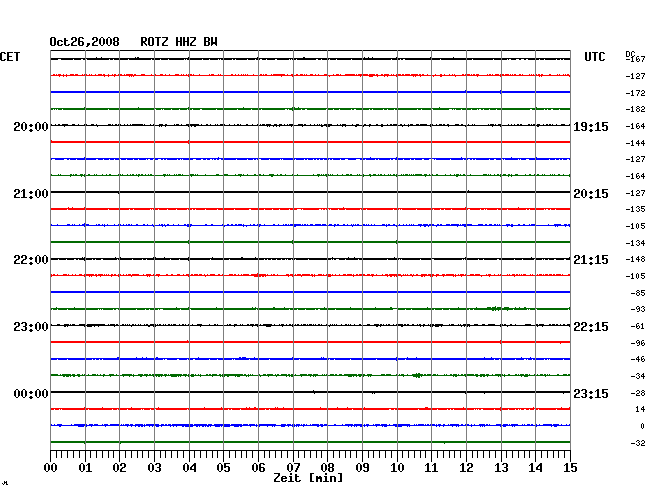Click minute label 00 on Zeit axis
Screen dimensions: 650x494
[x=51, y=468]
